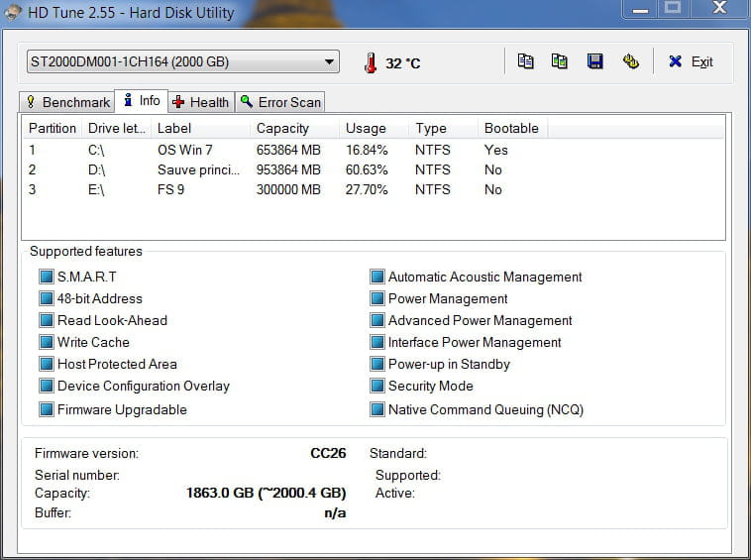Image resolution: width=751 pixels, height=560 pixels.
Task: Click the save screenshot floppy disk icon
Action: [x=594, y=61]
